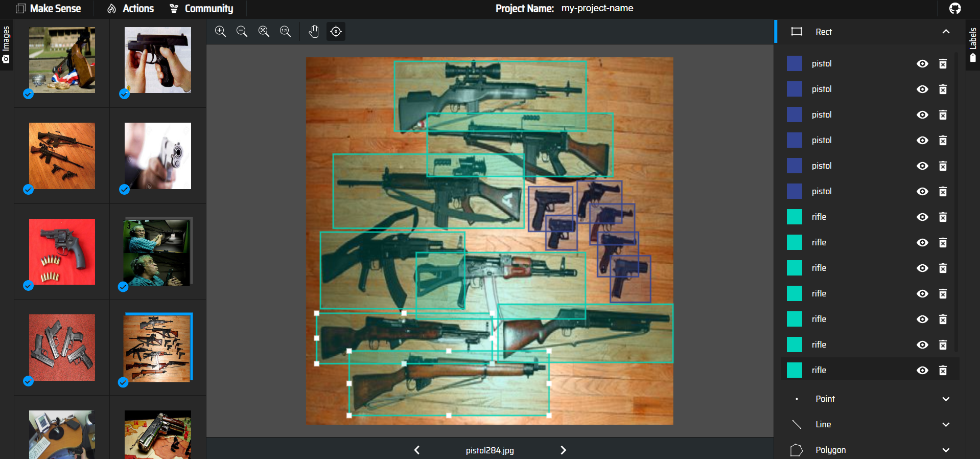Delete the last rifle label
Screen dimensions: 980x459
click(943, 371)
